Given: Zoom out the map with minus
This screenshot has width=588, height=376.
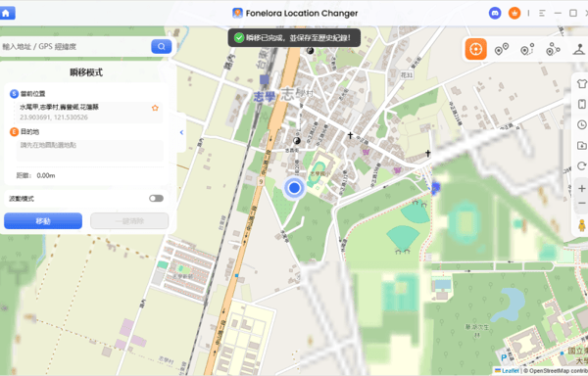Looking at the screenshot, I should point(582,204).
